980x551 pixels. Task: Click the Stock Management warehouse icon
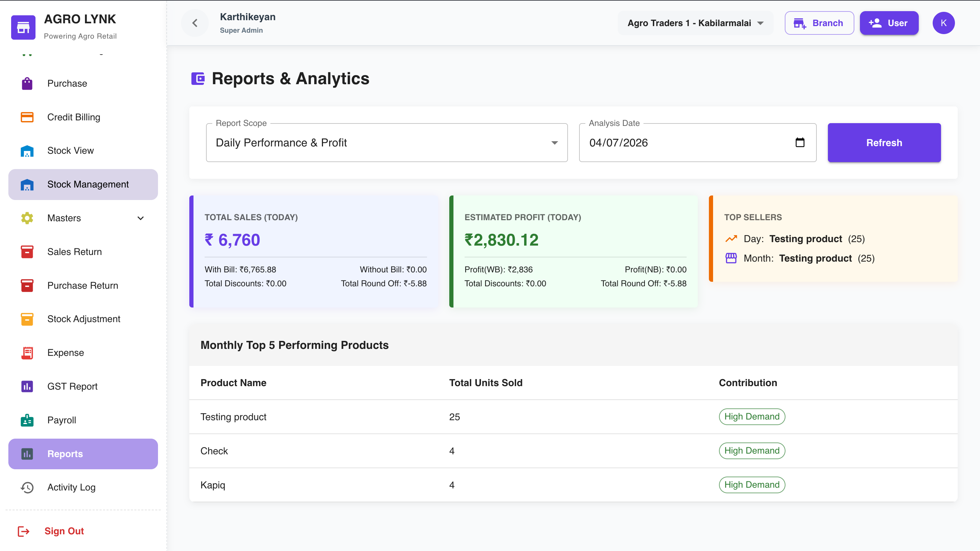(x=27, y=185)
